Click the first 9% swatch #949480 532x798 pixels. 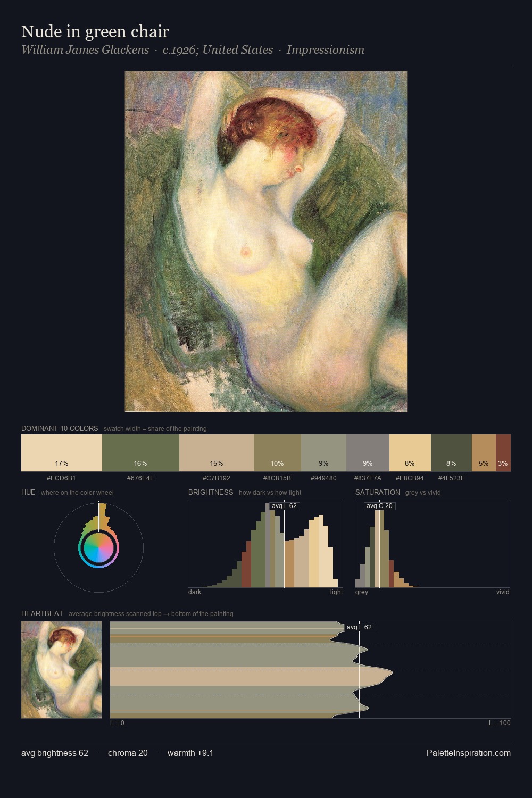tap(323, 453)
